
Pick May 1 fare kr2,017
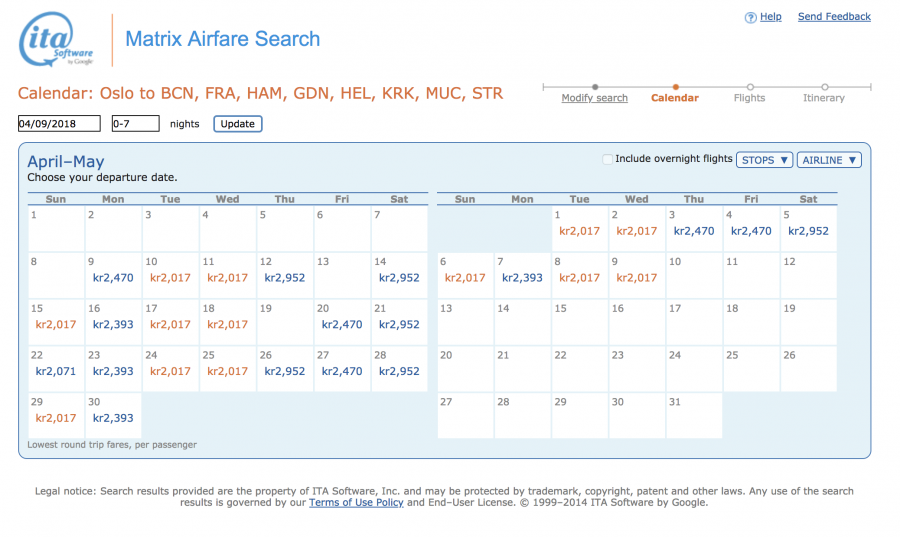coord(580,231)
